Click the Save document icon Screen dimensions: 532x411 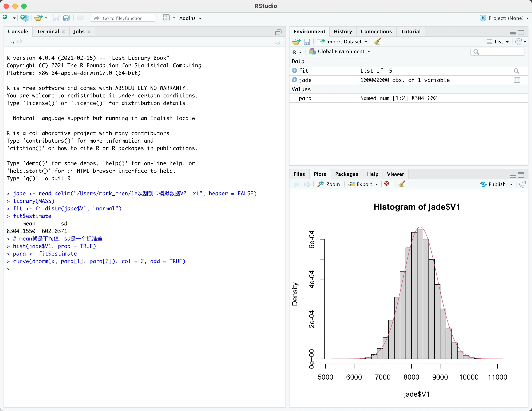(x=56, y=18)
